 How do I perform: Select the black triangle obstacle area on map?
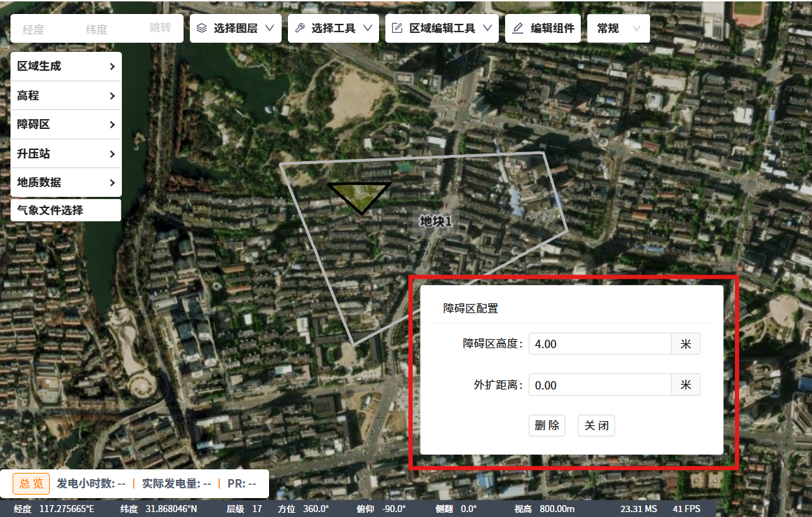[360, 194]
